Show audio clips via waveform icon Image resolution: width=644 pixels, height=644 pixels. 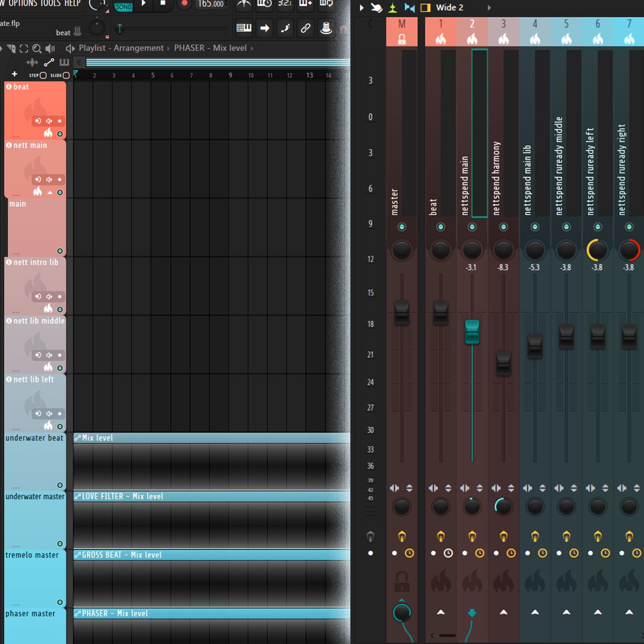(32, 62)
